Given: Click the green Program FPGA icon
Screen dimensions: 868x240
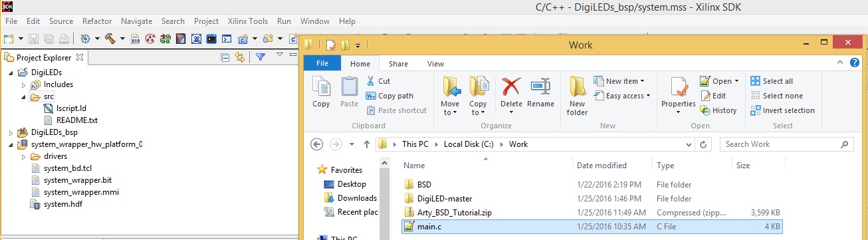Looking at the screenshot, I should coord(165,39).
